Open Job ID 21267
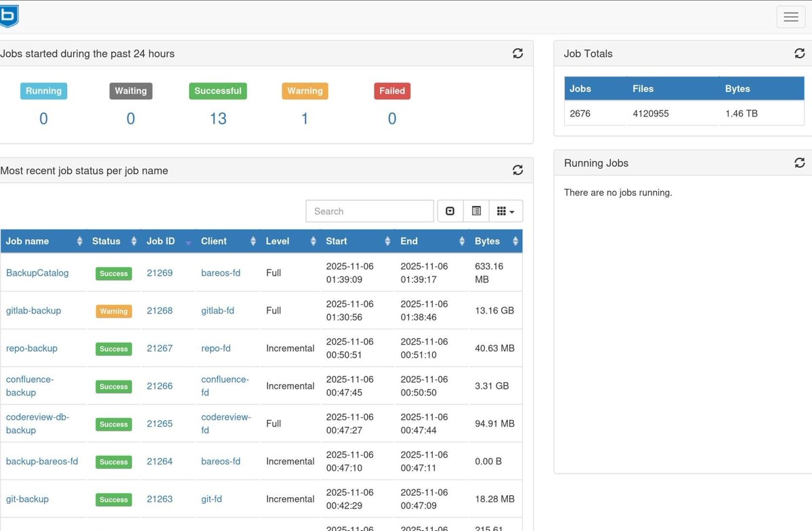 160,348
